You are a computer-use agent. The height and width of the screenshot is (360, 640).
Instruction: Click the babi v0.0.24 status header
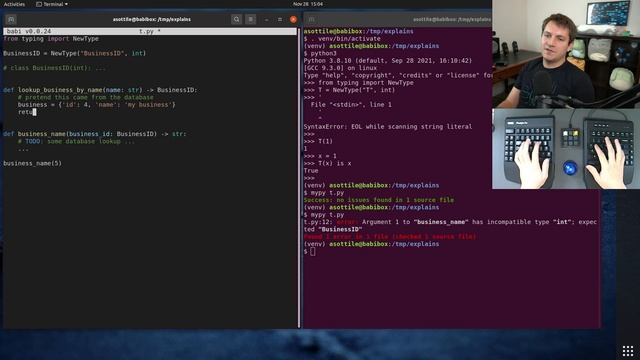tap(29, 31)
